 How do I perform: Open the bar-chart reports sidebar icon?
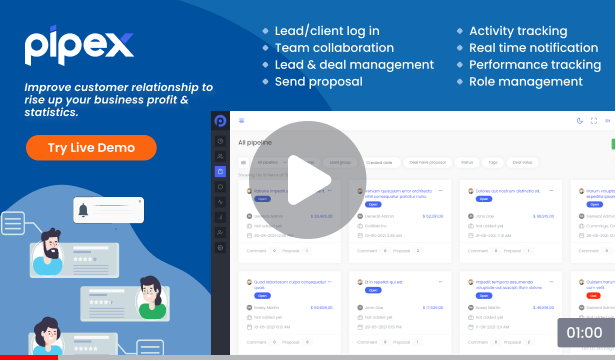[x=220, y=217]
